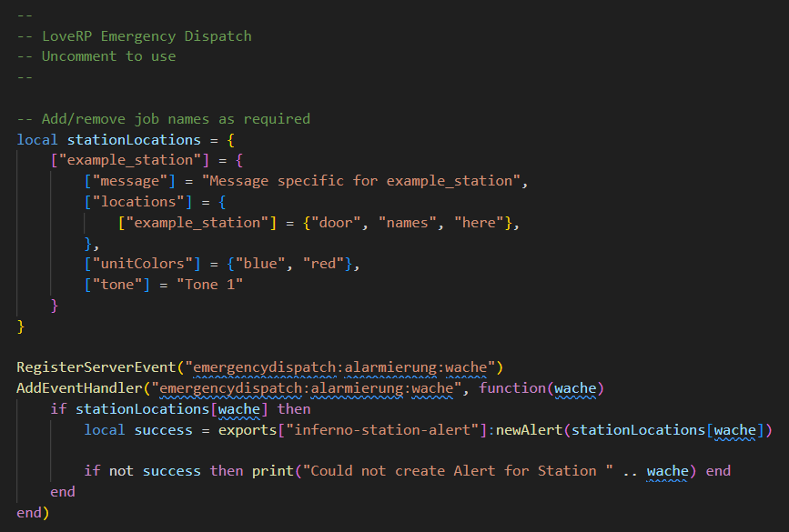Click the key "example_station" that opens a brace on its line
Viewport: 789px width, 532px height.
coord(130,160)
